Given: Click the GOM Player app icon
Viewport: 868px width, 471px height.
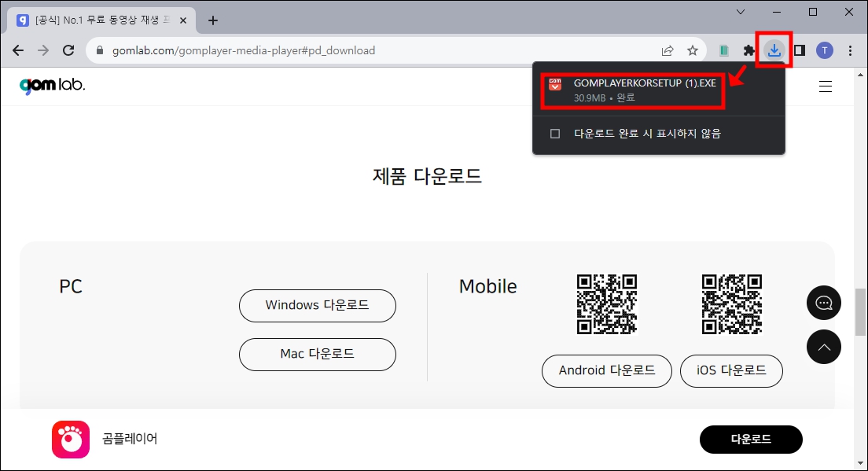Looking at the screenshot, I should tap(71, 440).
